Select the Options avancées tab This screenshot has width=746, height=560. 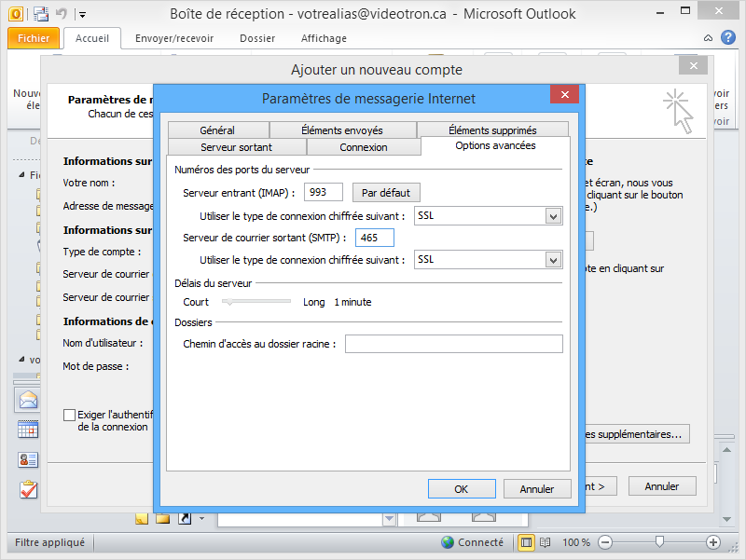tap(495, 145)
